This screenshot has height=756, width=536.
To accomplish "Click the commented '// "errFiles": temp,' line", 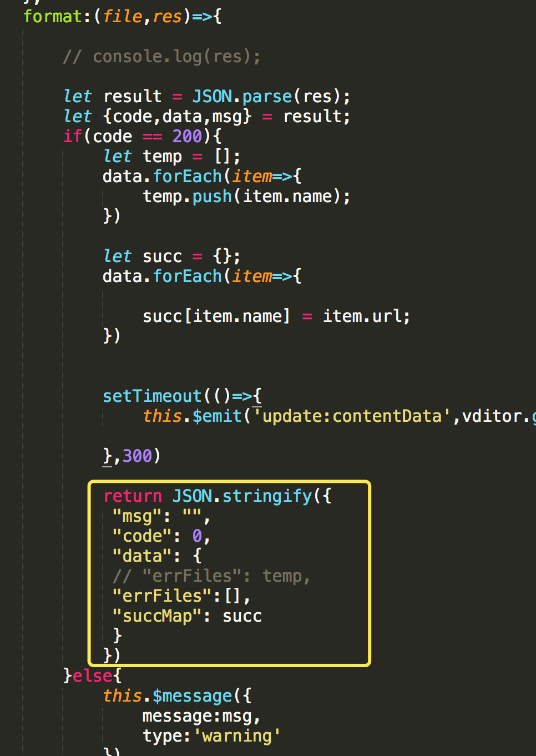I will pos(211,576).
